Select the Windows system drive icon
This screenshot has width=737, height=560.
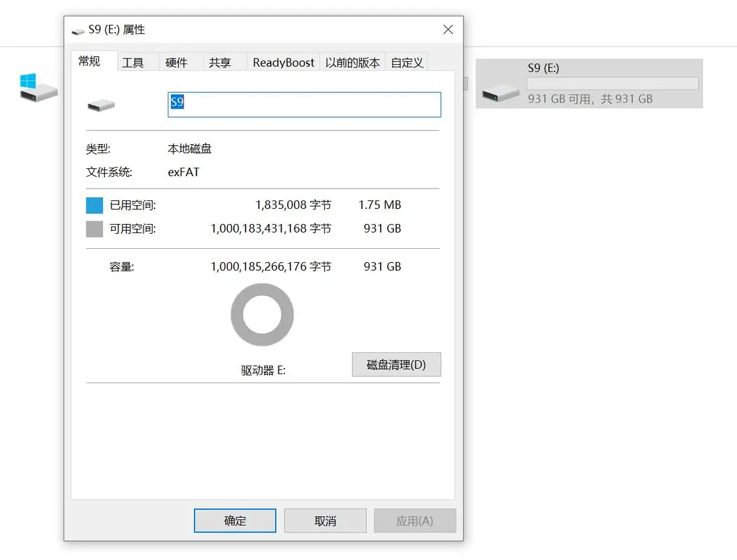(38, 88)
